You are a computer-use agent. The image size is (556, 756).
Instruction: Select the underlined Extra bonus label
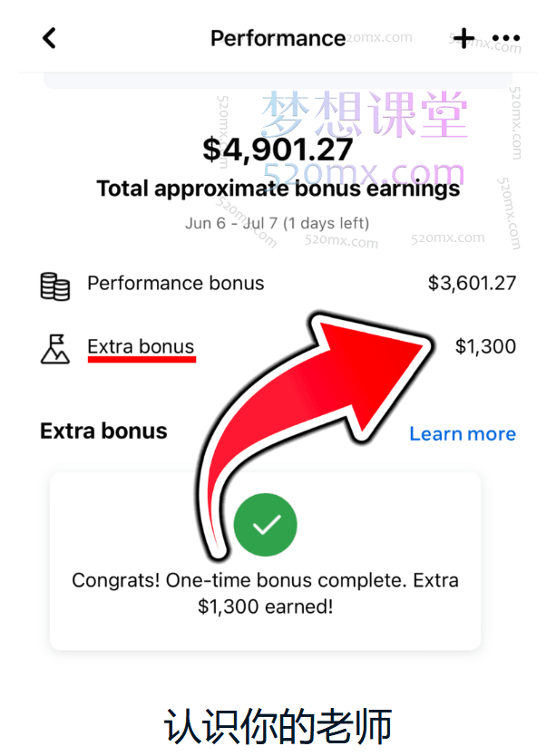[141, 346]
